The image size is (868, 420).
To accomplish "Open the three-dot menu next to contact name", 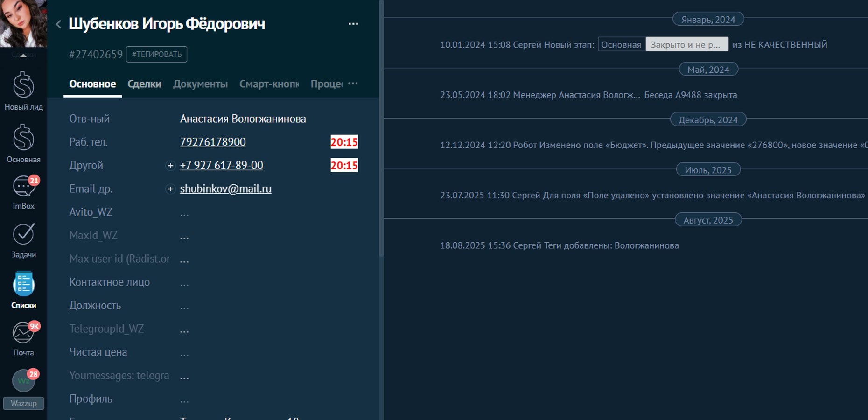I will pyautogui.click(x=353, y=24).
